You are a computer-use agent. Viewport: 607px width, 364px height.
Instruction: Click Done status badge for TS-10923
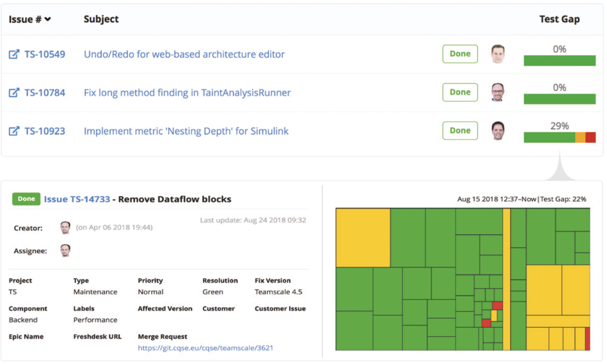[x=460, y=130]
